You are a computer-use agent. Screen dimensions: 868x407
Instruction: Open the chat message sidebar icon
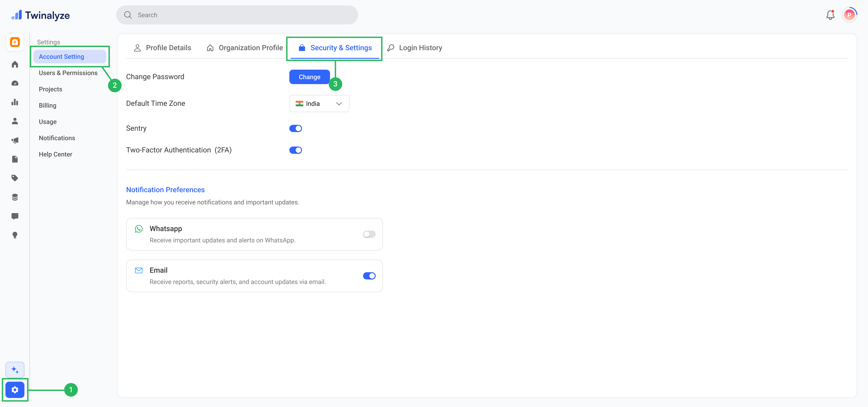coord(15,216)
